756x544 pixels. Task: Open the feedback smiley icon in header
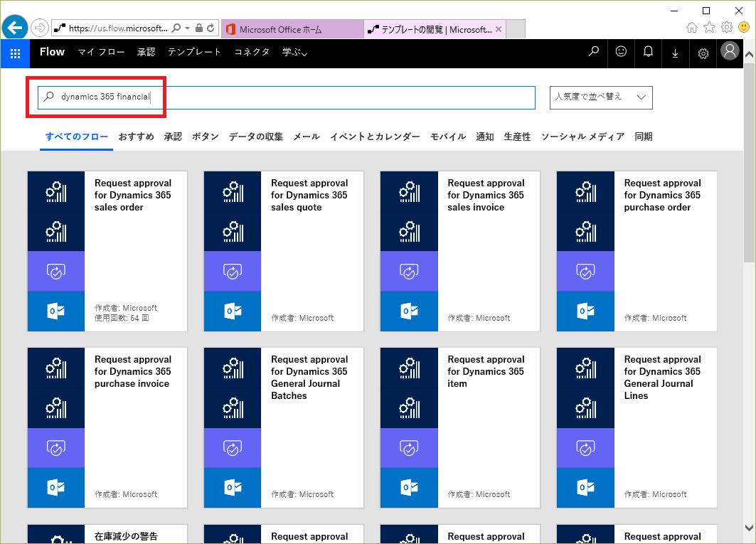pos(621,51)
